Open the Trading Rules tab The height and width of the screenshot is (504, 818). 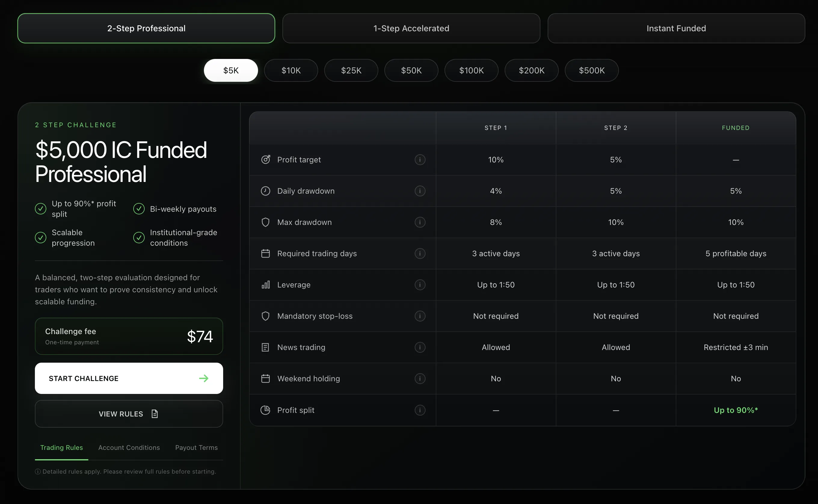tap(61, 448)
